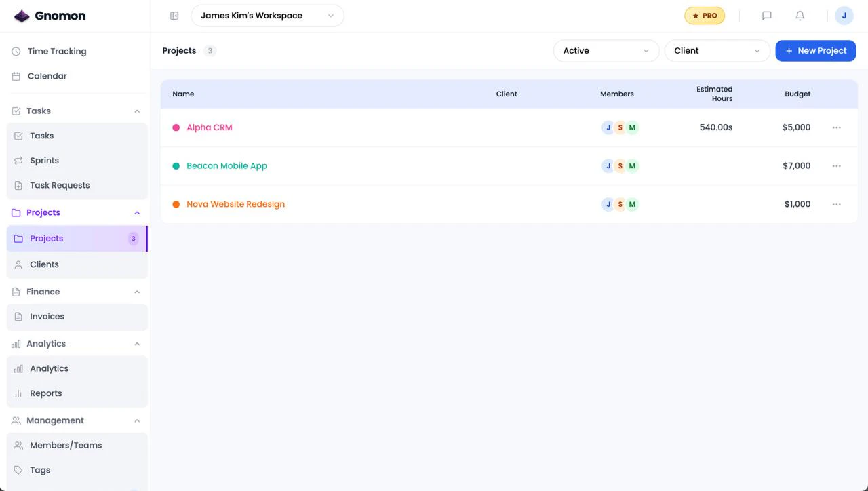Open the notifications bell
868x491 pixels.
coord(800,16)
